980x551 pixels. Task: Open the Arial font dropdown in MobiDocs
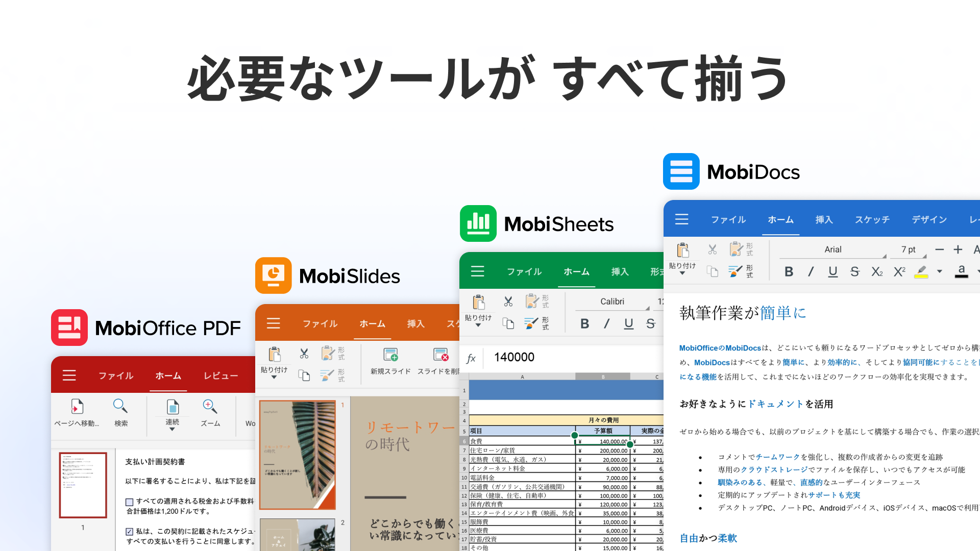click(833, 249)
